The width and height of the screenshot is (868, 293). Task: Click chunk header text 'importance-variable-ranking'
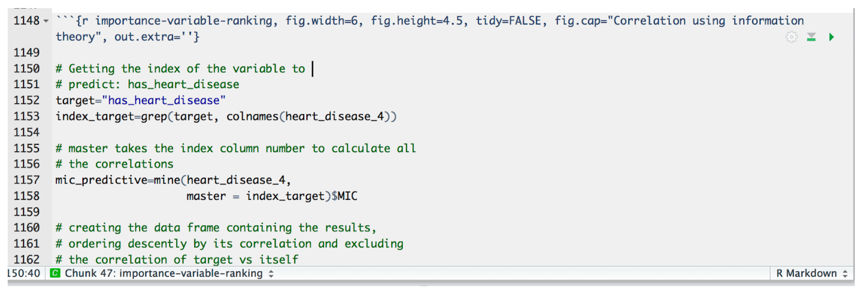click(184, 21)
